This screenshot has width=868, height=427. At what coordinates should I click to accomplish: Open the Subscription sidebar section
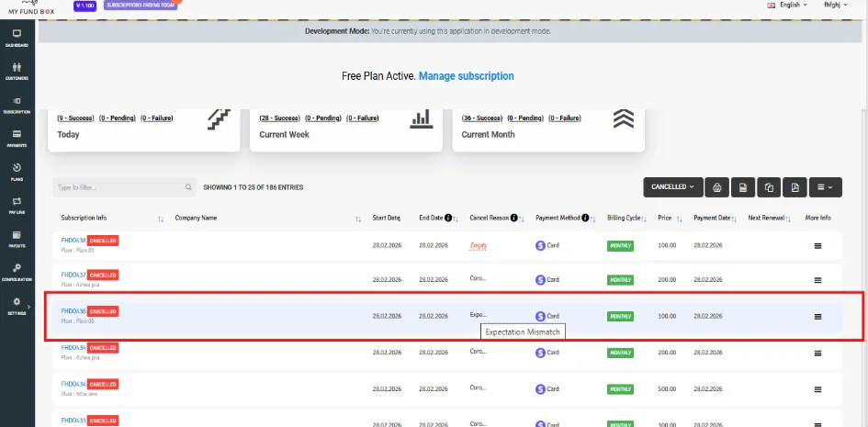tap(17, 105)
